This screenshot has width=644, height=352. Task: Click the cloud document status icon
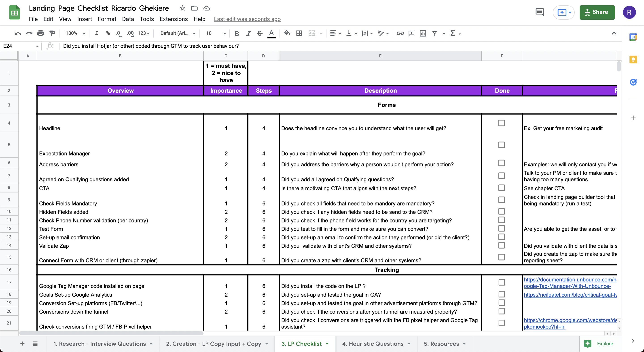[x=206, y=8]
